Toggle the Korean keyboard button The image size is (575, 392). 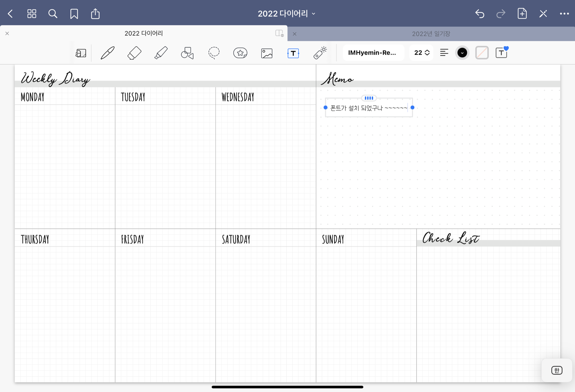coord(557,370)
